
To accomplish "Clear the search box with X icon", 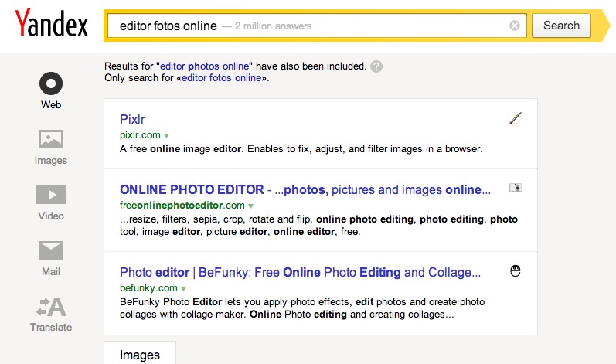I will pos(515,26).
